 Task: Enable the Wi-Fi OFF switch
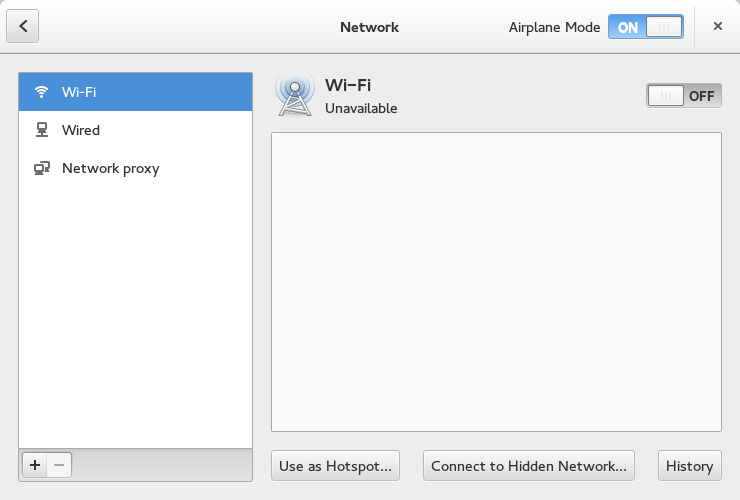(684, 96)
